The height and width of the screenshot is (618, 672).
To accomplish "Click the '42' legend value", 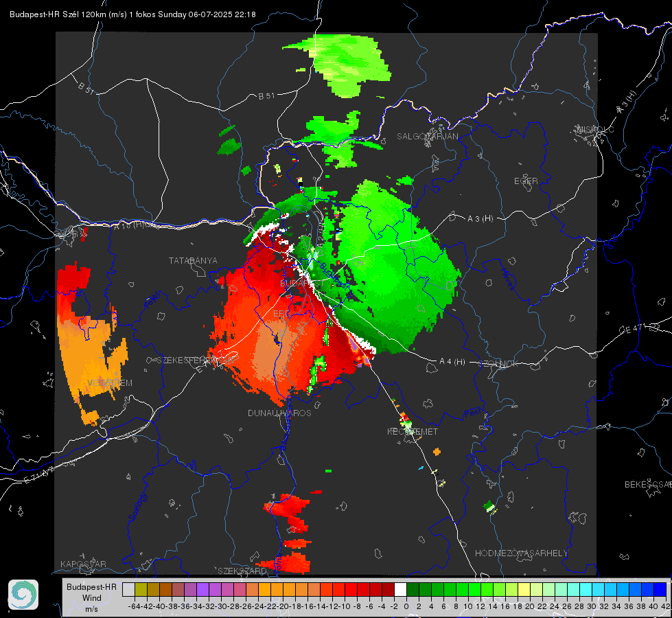I will point(666,606).
